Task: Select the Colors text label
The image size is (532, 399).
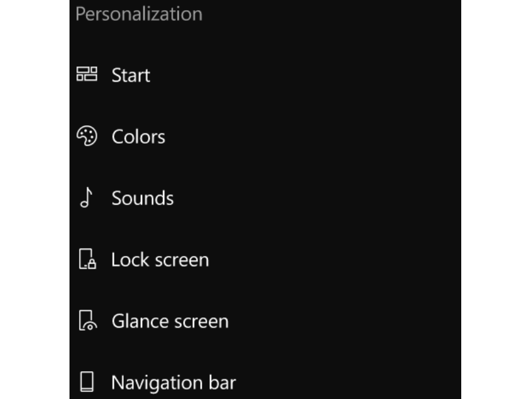Action: [138, 137]
